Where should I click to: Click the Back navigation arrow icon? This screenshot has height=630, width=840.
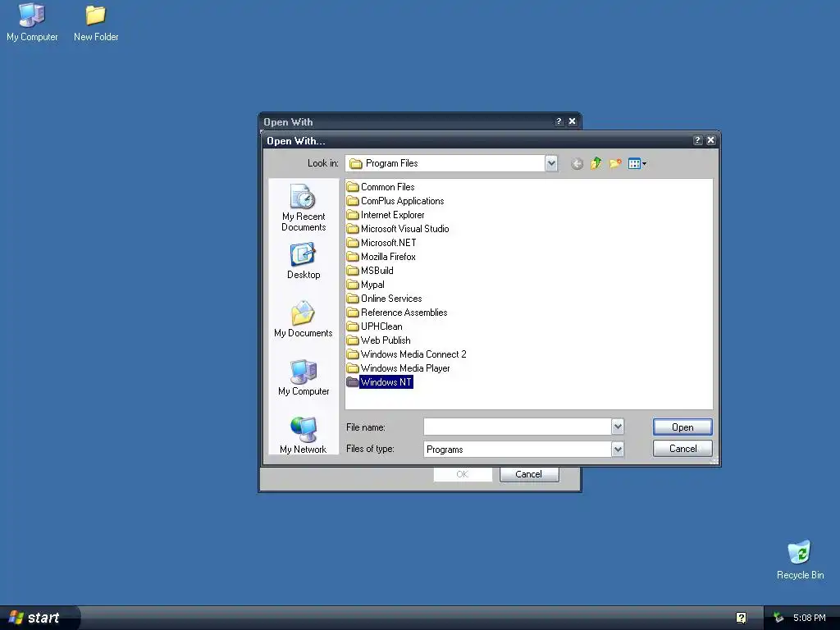click(x=577, y=164)
